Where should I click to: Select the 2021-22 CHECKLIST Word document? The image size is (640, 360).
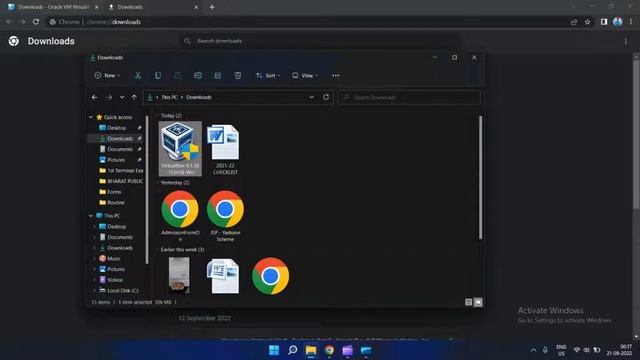[x=225, y=149]
